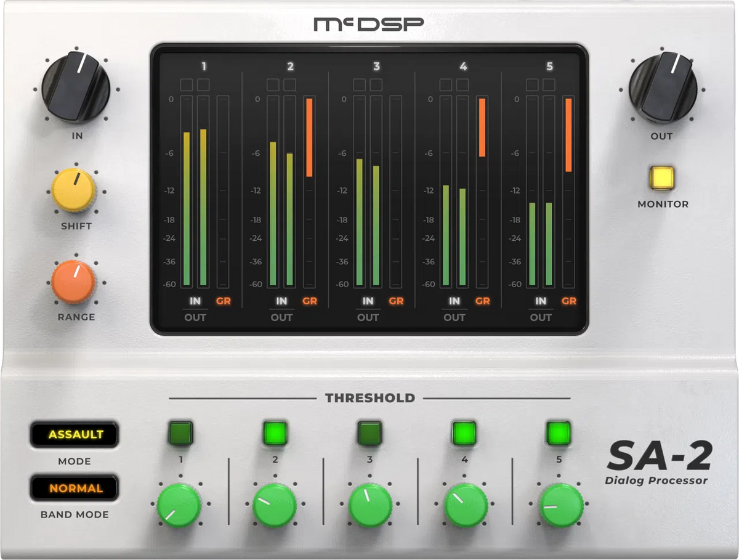Screen dimensions: 739x560
Task: Click the GR meter label under band 5
Action: click(570, 301)
